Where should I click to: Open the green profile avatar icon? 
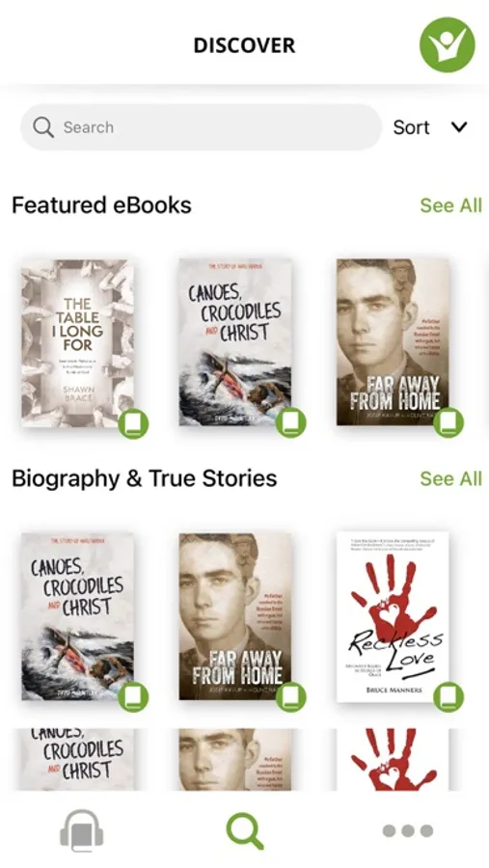(447, 44)
